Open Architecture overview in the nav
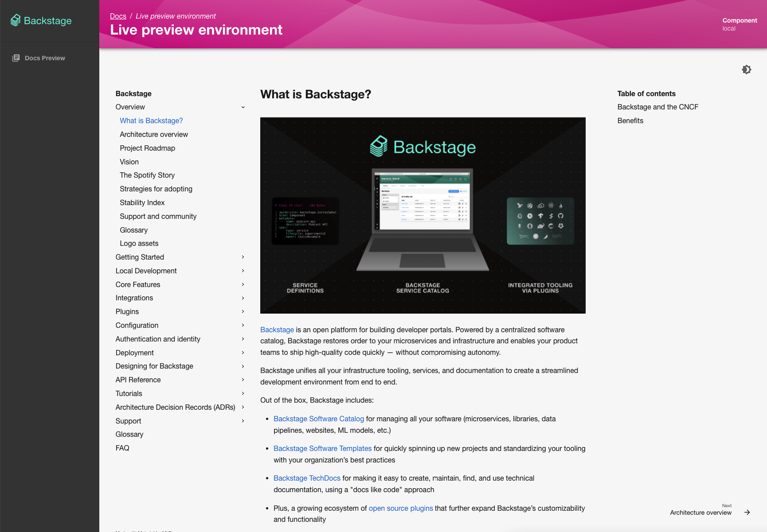 coord(154,135)
